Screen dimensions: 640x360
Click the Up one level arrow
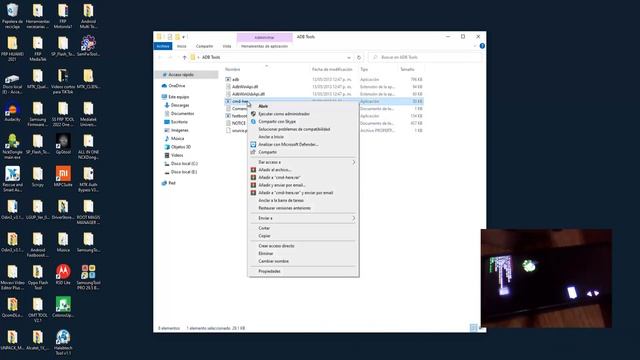click(x=184, y=58)
